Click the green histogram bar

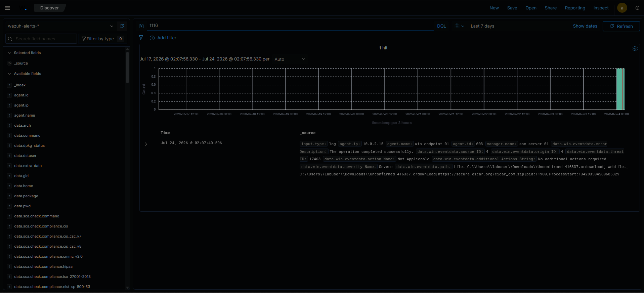[x=620, y=89]
